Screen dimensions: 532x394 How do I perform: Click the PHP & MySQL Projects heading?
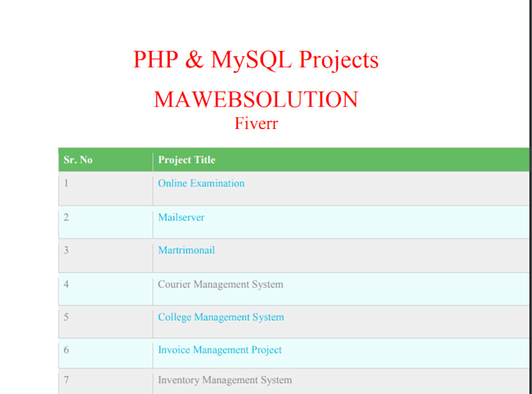click(x=256, y=60)
